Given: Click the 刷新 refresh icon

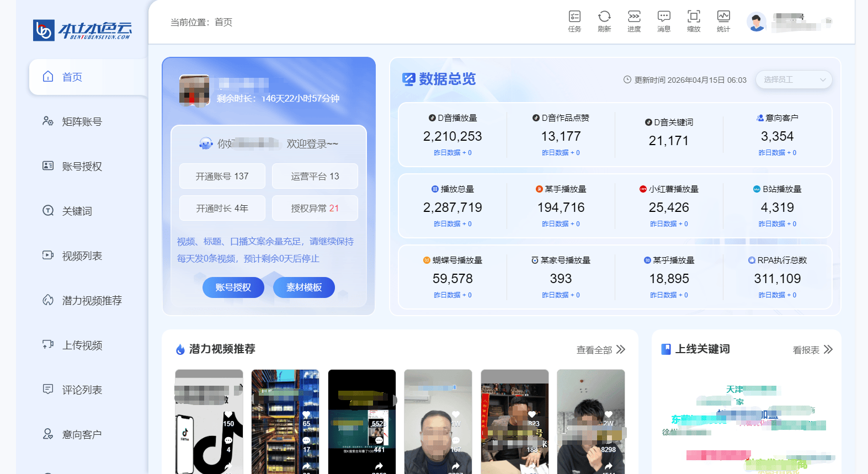Looking at the screenshot, I should pyautogui.click(x=604, y=22).
